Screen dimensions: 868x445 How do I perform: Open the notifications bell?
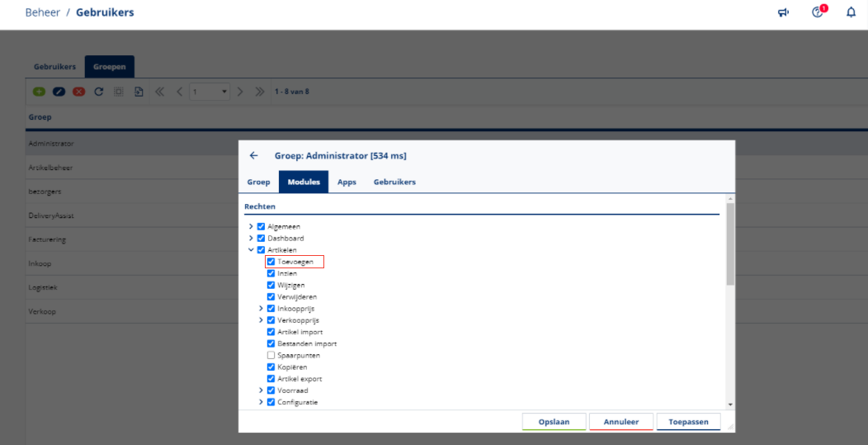pyautogui.click(x=851, y=12)
